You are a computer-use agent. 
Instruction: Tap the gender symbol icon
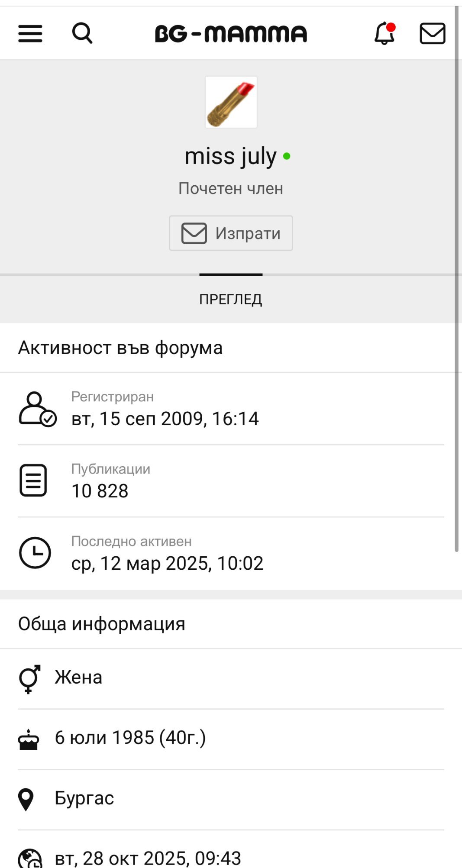tap(29, 678)
